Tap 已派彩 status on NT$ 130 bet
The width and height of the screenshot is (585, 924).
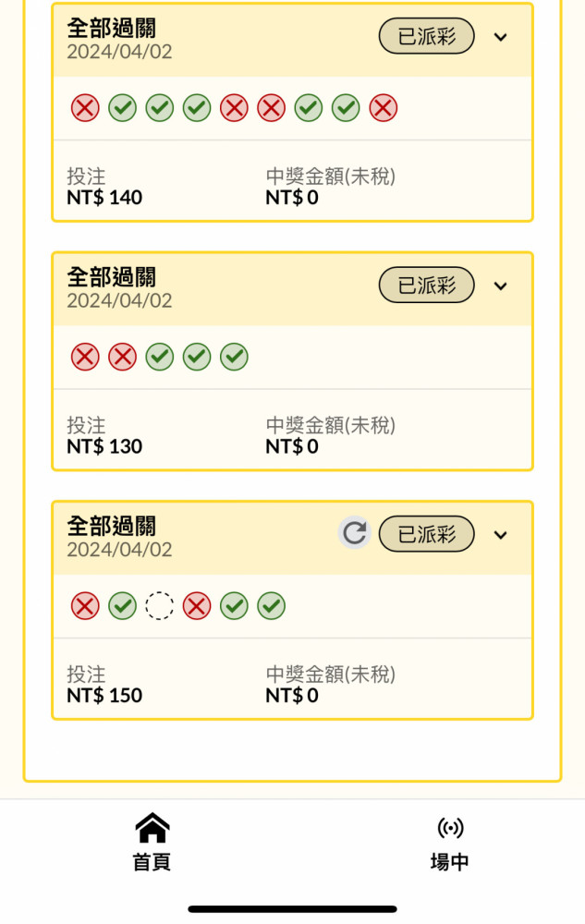tap(427, 286)
